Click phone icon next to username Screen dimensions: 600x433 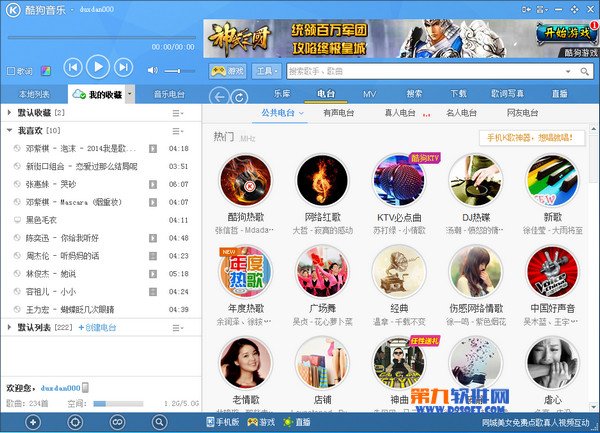coord(86,387)
